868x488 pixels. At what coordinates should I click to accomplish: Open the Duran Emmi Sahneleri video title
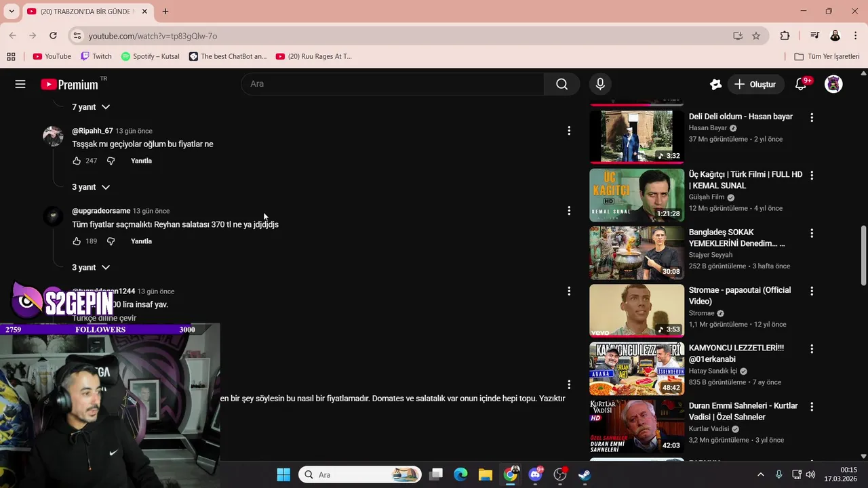[743, 411]
